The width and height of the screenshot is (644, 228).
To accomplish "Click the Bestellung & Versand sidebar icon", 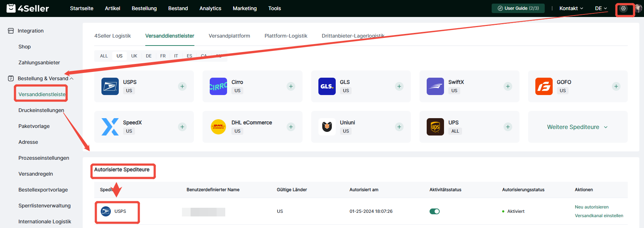I will (11, 78).
